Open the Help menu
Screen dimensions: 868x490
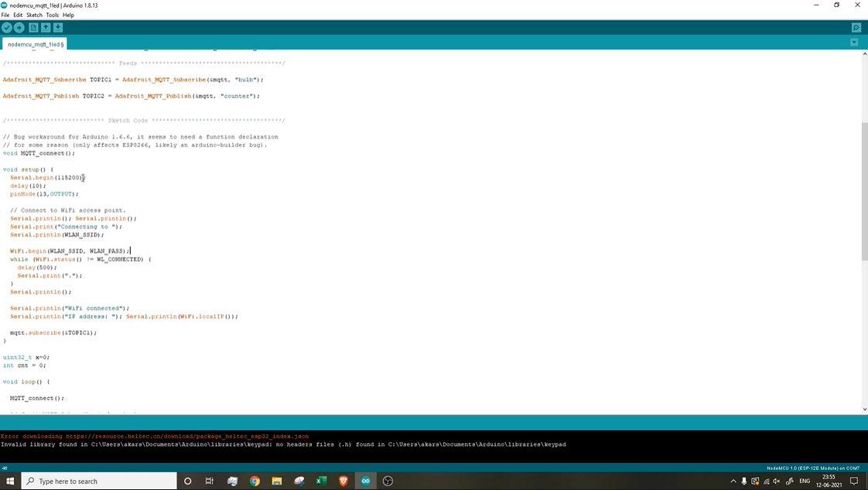click(x=68, y=15)
